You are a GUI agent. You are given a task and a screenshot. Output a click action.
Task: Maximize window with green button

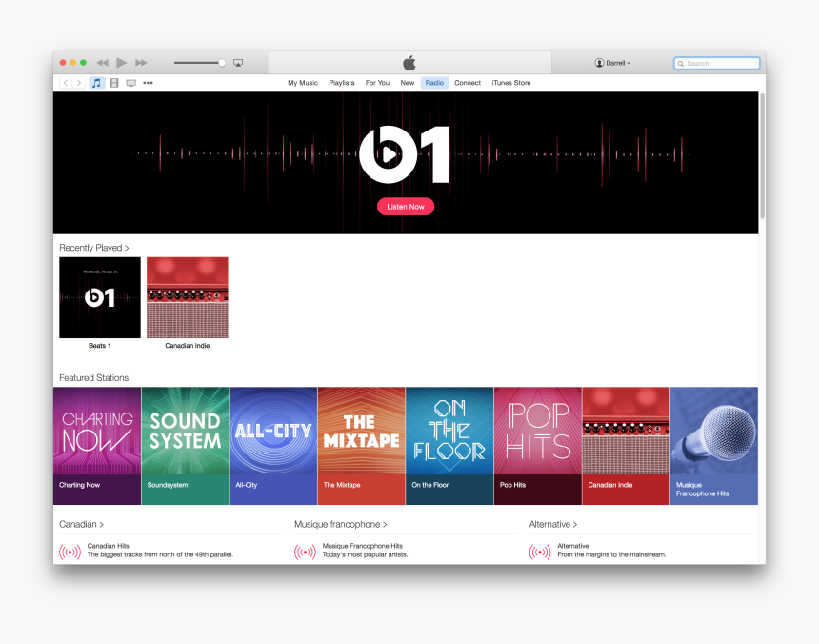(83, 63)
